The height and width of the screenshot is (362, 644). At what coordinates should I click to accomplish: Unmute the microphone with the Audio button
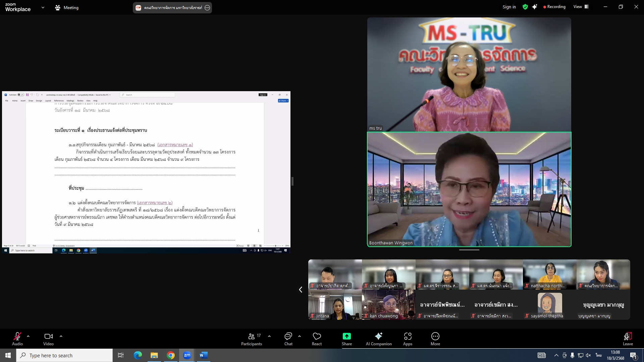pyautogui.click(x=17, y=339)
